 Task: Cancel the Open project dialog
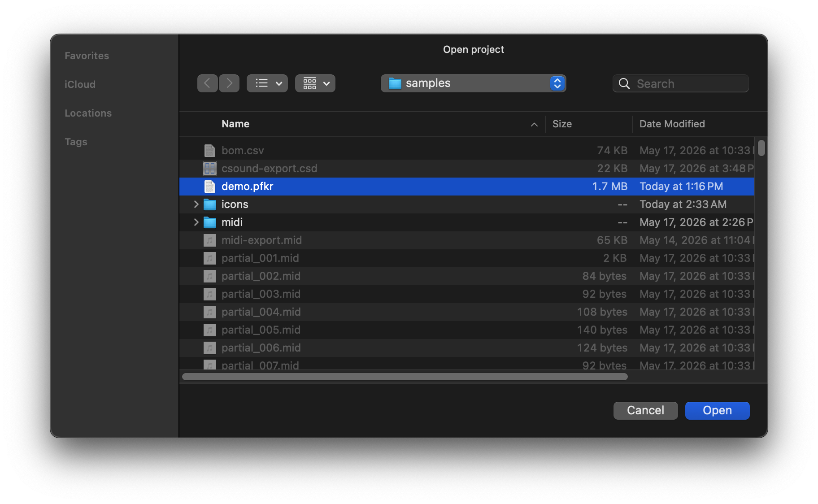pos(646,411)
